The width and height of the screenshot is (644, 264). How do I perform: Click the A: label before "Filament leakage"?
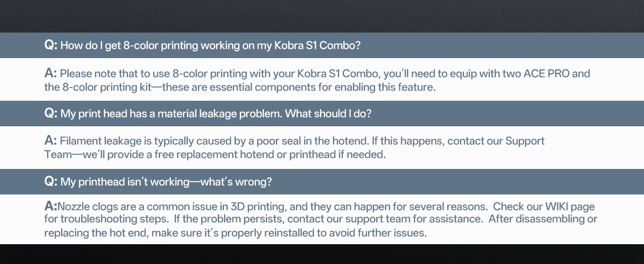click(x=51, y=141)
